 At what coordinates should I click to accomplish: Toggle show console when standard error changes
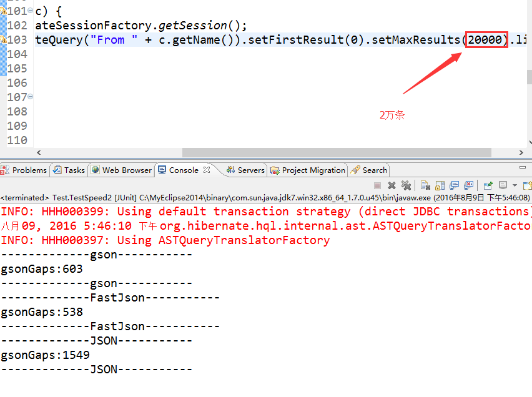(468, 185)
